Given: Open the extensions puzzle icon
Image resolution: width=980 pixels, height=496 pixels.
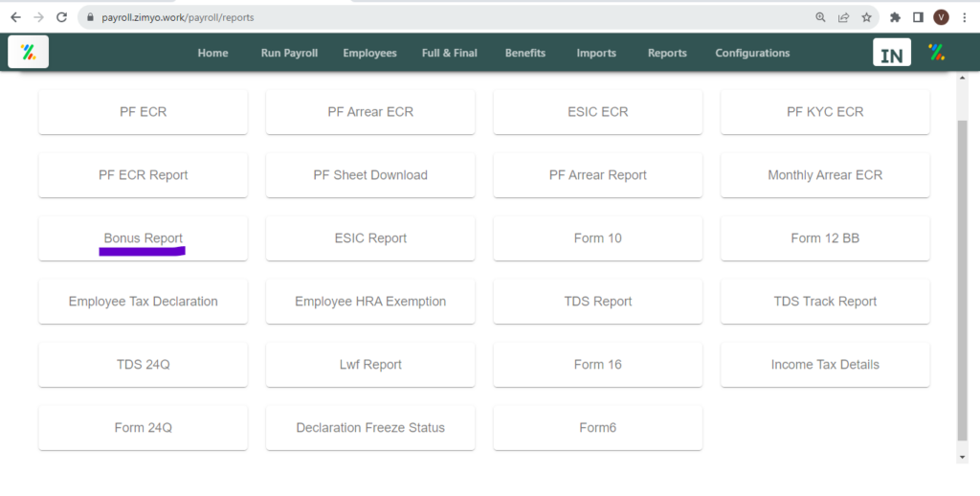Looking at the screenshot, I should 895,17.
